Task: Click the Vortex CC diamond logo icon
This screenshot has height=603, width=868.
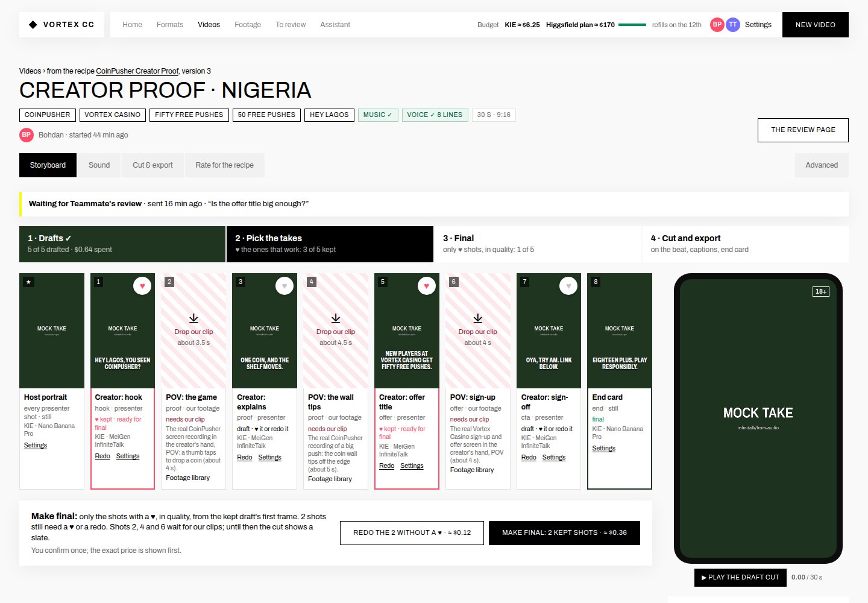Action: tap(33, 25)
